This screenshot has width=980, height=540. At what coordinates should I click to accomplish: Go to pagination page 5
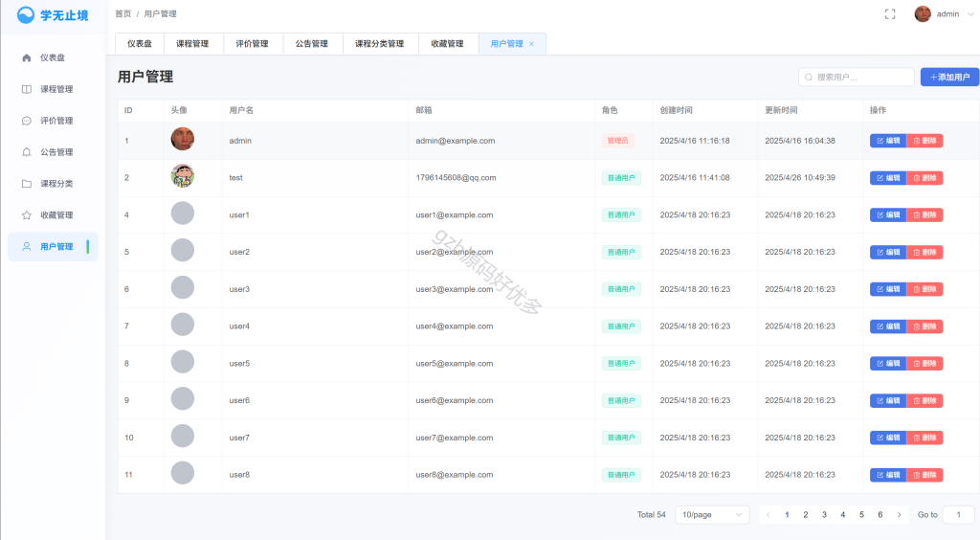tap(861, 514)
